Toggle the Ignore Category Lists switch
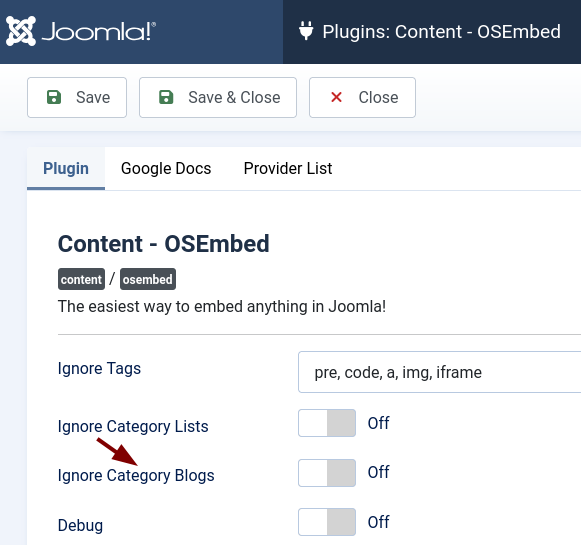 pyautogui.click(x=327, y=423)
